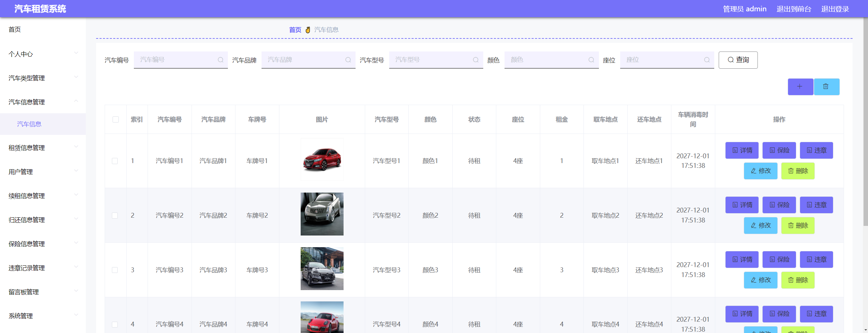Click the red car thumbnail in row 1

tap(322, 159)
